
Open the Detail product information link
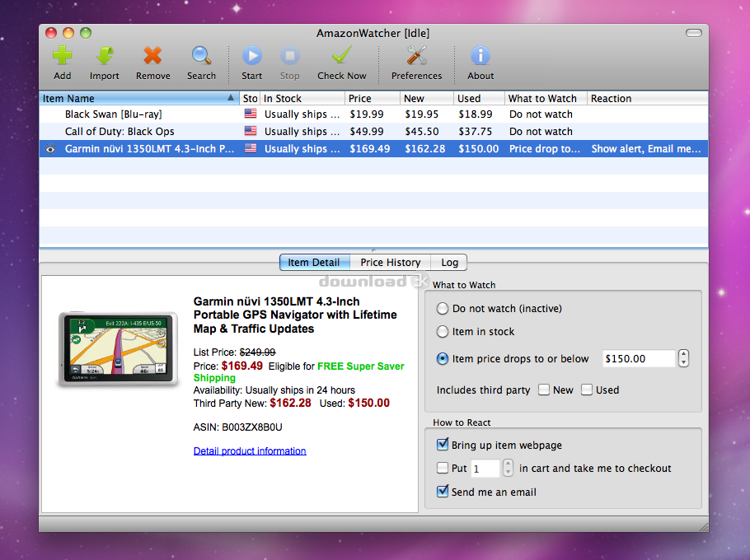(250, 451)
